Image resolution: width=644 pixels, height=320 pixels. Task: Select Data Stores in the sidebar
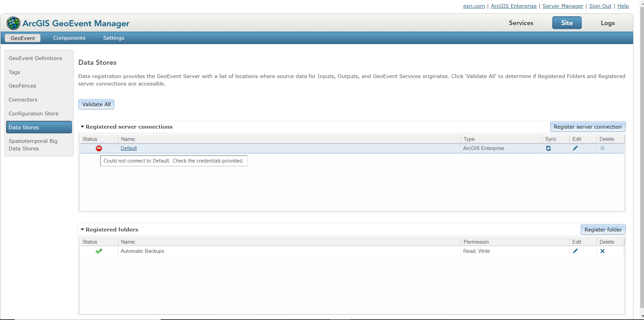(x=39, y=127)
